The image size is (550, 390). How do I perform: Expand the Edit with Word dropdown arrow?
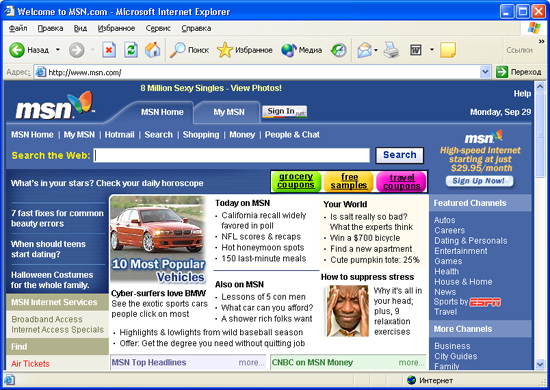click(432, 50)
